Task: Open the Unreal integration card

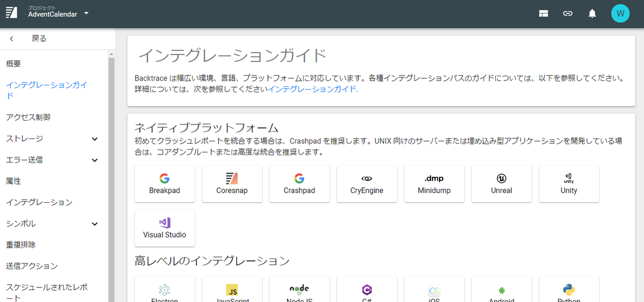Action: 502,184
